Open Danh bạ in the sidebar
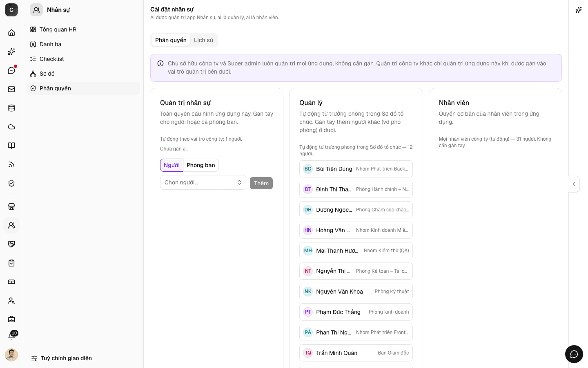Viewport: 588px width, 368px height. click(x=83, y=44)
